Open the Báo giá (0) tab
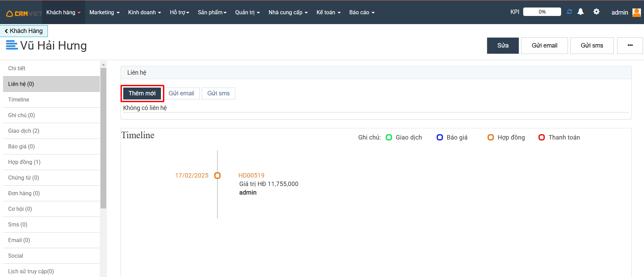The image size is (644, 277). tap(51, 146)
